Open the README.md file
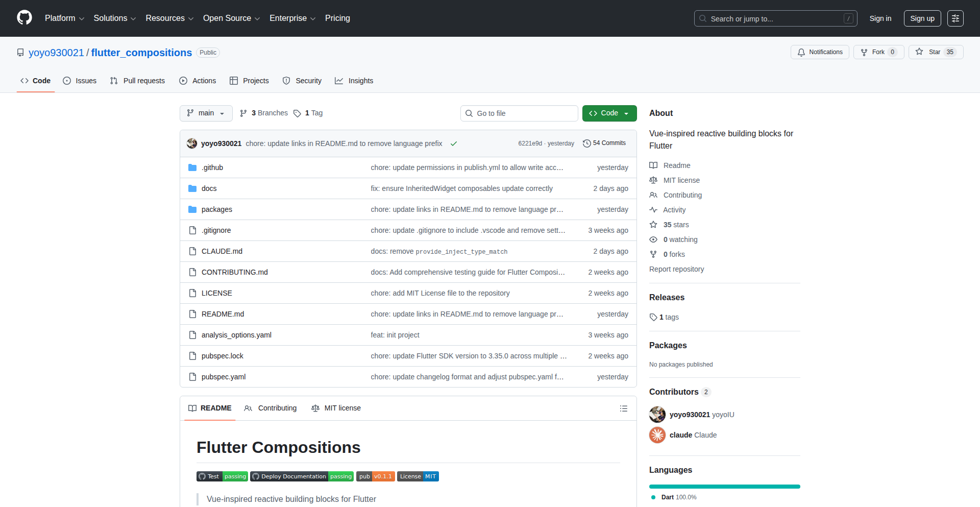Viewport: 980px width, 507px height. [223, 313]
